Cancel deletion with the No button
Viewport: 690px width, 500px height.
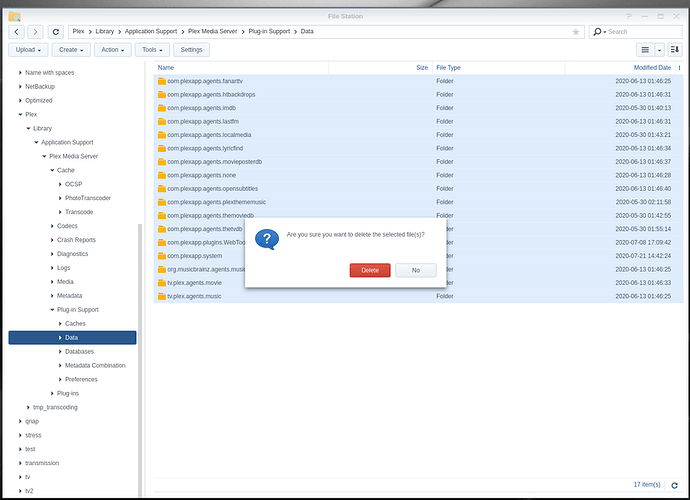point(416,270)
